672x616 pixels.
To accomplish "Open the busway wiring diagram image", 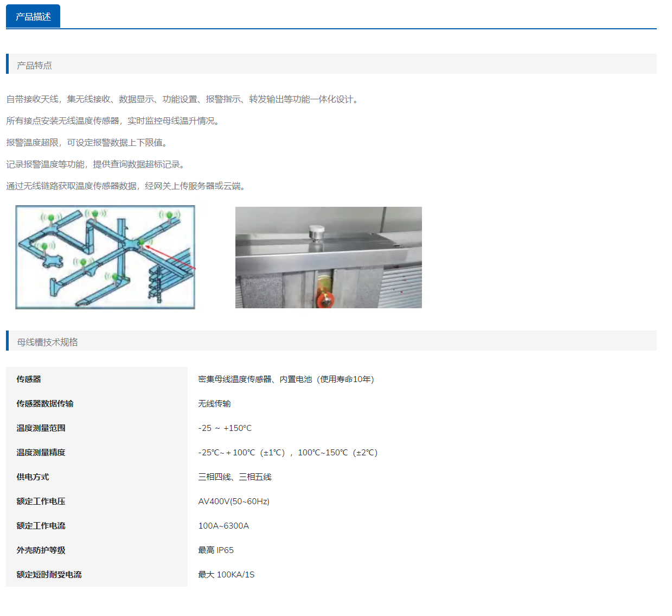I will [x=105, y=257].
